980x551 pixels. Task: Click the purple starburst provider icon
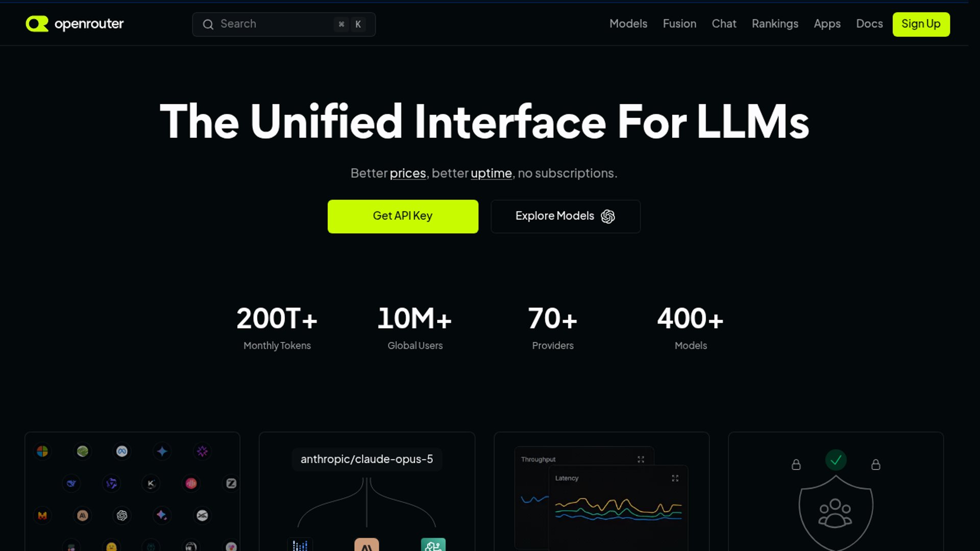(x=202, y=451)
